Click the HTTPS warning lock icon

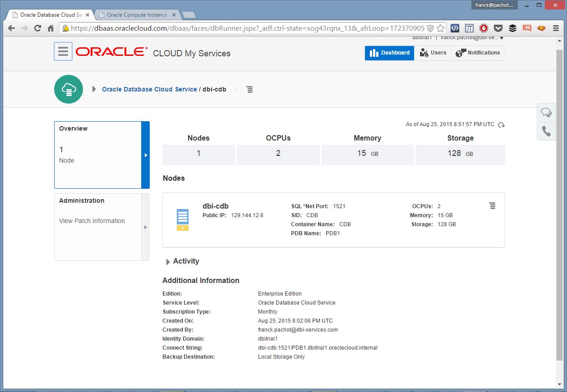coord(66,28)
